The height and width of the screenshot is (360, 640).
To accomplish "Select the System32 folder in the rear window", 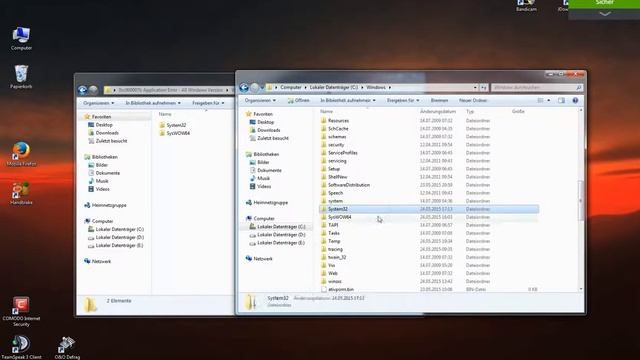I will click(173, 125).
